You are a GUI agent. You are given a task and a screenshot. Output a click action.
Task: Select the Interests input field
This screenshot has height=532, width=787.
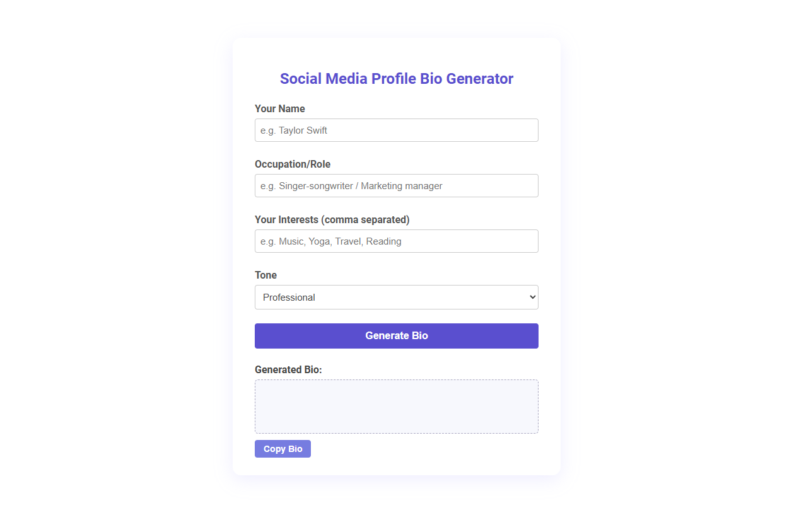tap(396, 241)
